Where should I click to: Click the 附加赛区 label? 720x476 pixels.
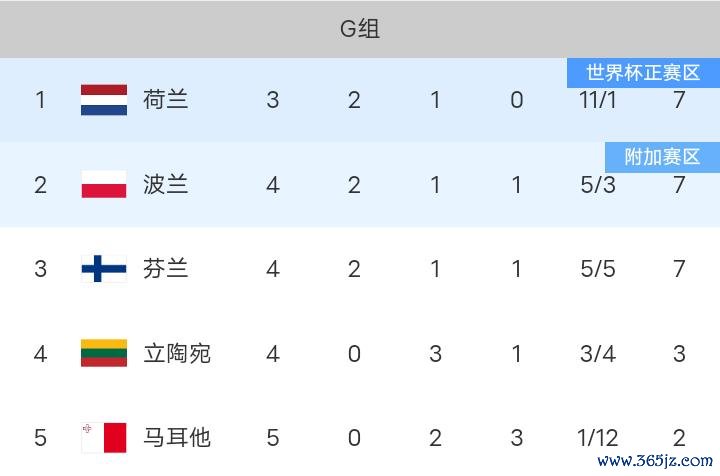coord(662,157)
